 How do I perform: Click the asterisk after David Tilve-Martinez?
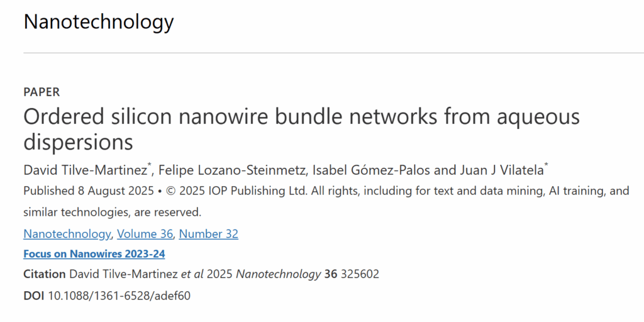click(x=150, y=166)
